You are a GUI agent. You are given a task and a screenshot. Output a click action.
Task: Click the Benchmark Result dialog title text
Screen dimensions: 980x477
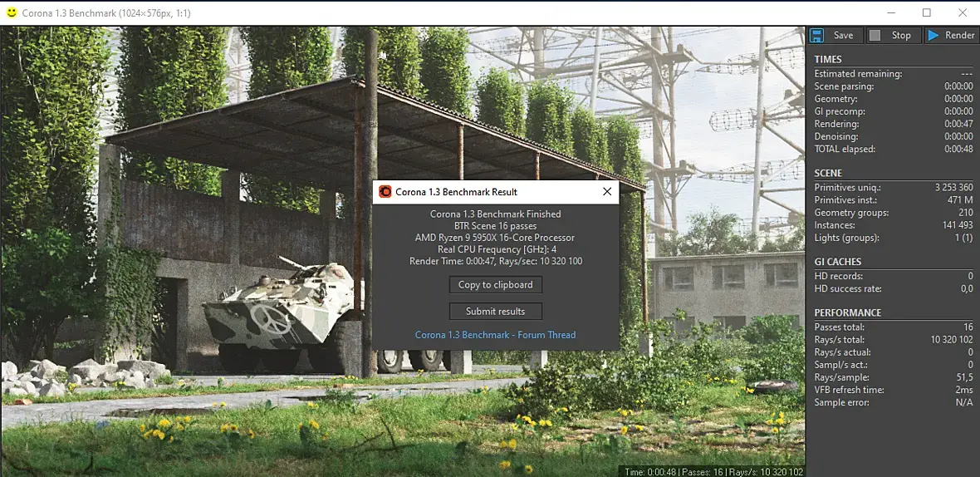pos(456,192)
